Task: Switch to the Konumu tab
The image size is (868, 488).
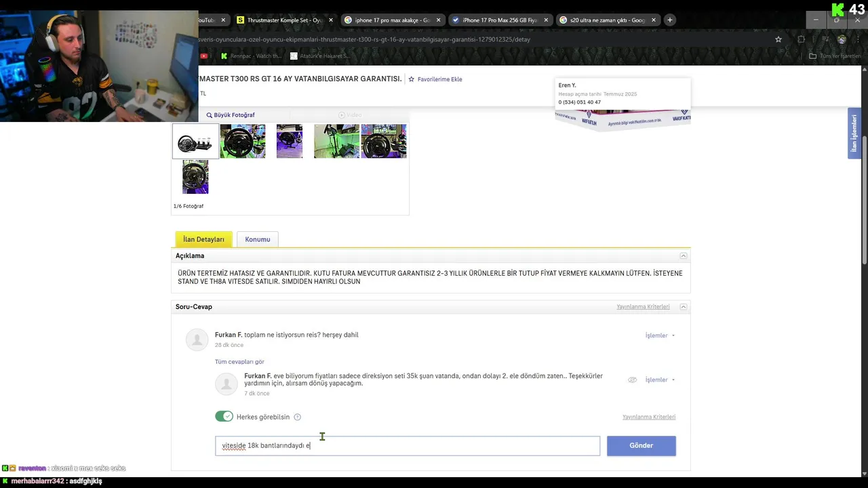Action: pos(258,239)
